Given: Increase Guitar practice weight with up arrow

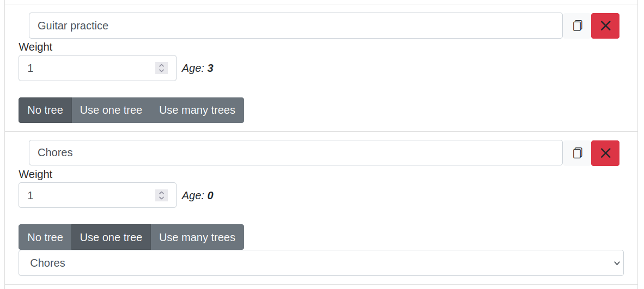Looking at the screenshot, I should point(161,65).
